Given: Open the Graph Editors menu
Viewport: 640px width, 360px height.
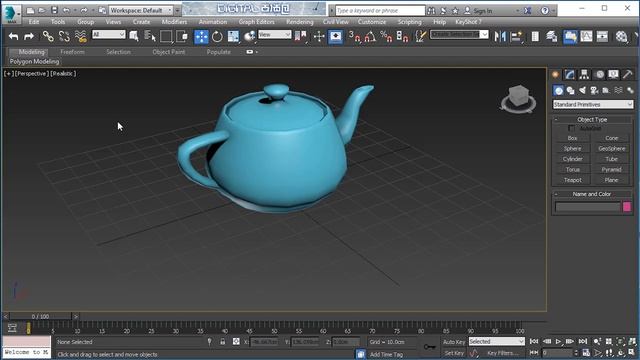Looking at the screenshot, I should point(256,22).
